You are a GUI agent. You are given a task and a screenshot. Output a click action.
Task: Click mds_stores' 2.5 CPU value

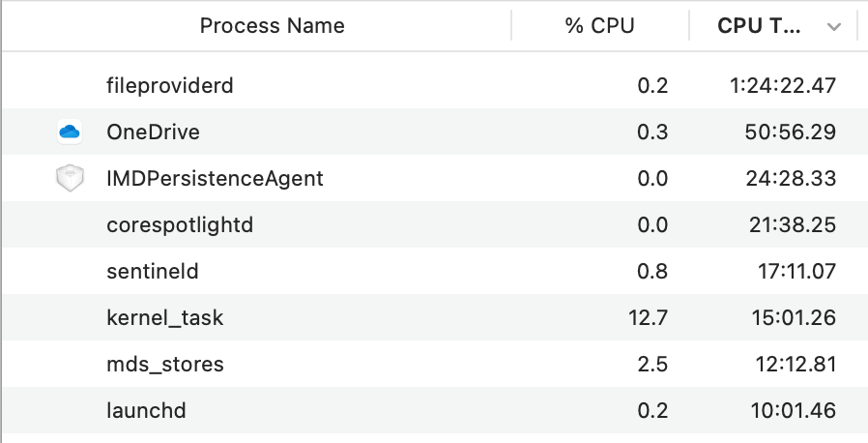click(x=652, y=365)
